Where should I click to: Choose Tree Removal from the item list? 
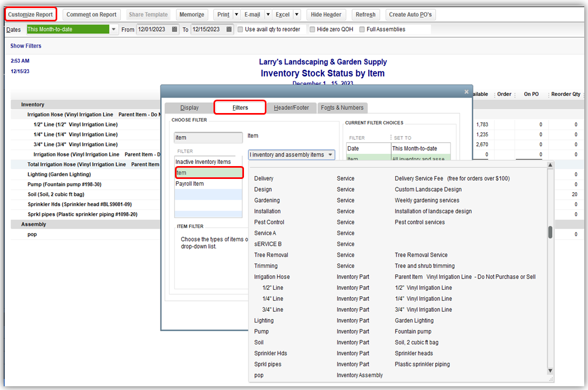coord(398,255)
